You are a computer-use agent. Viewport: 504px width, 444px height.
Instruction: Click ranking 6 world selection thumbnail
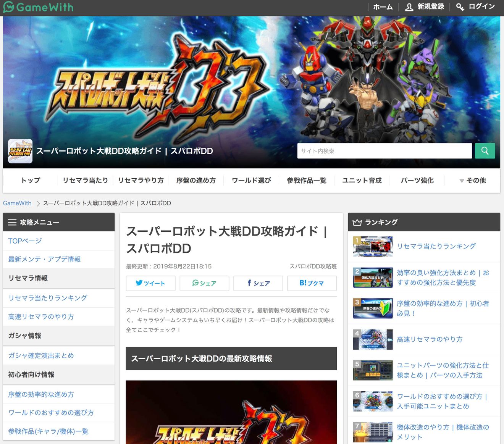[x=373, y=401]
